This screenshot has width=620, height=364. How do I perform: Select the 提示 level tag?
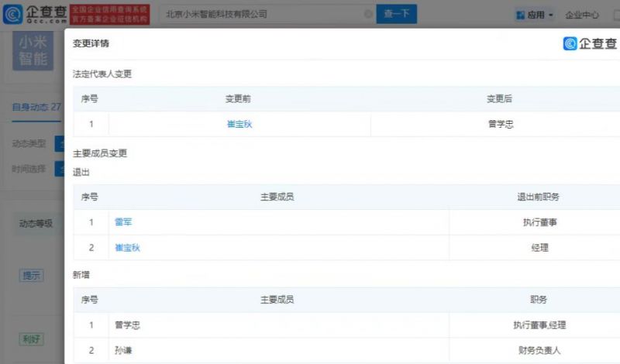[31, 275]
